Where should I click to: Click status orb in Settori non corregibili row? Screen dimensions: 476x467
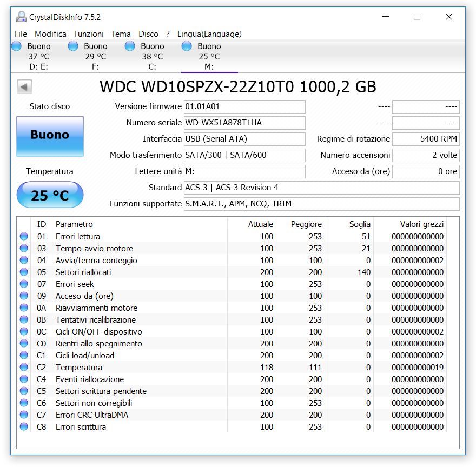tap(24, 403)
